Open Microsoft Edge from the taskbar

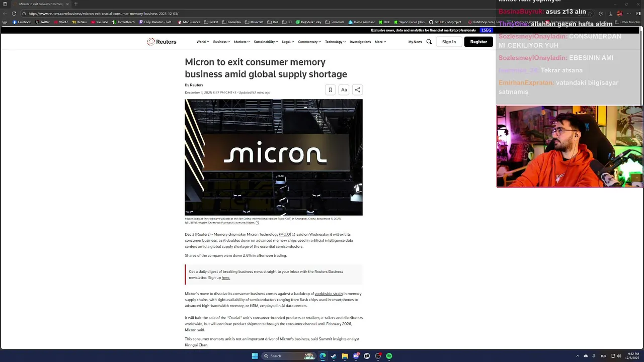point(323,356)
